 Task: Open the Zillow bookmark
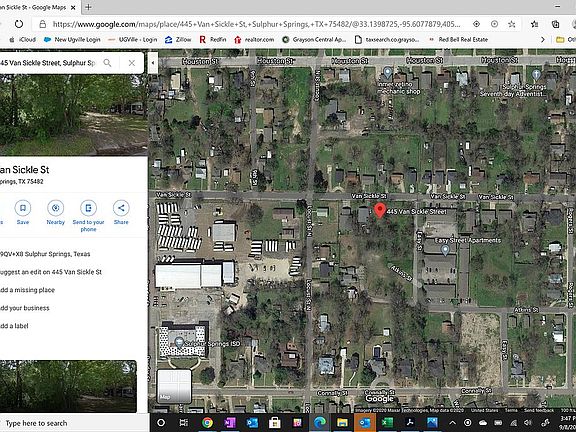[x=178, y=39]
